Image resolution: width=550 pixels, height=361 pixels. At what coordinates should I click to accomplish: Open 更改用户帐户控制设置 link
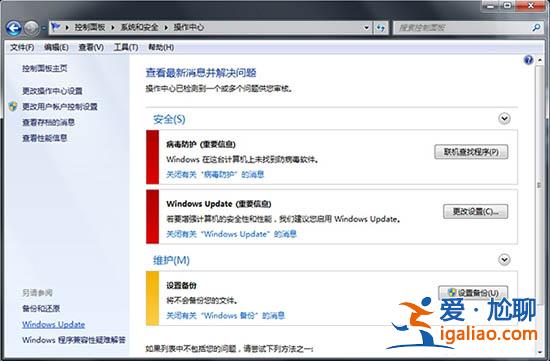(60, 107)
